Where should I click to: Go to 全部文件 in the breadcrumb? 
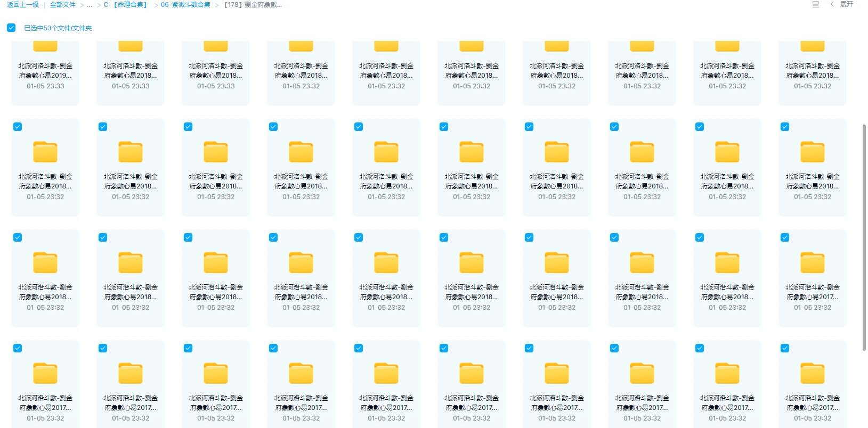[62, 5]
